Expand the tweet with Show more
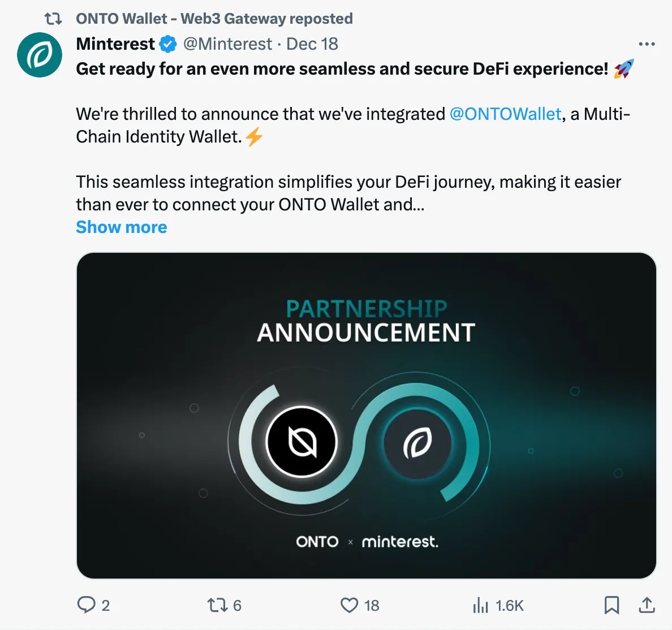 122,227
